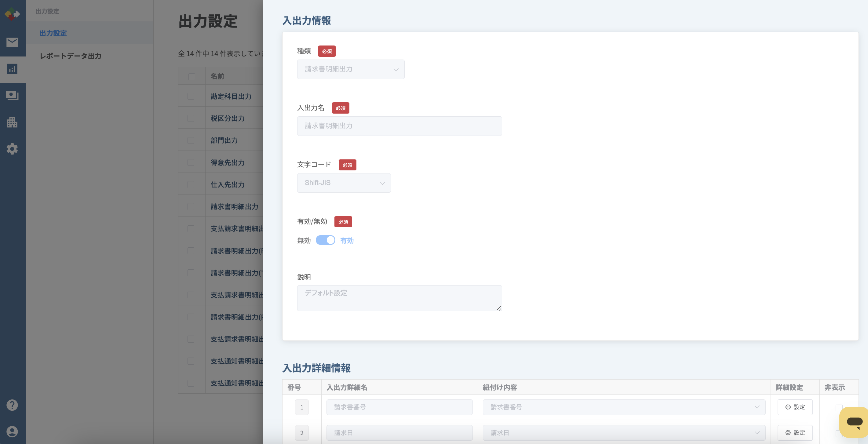Click the 名前 column header
This screenshot has height=444, width=868.
pos(217,76)
